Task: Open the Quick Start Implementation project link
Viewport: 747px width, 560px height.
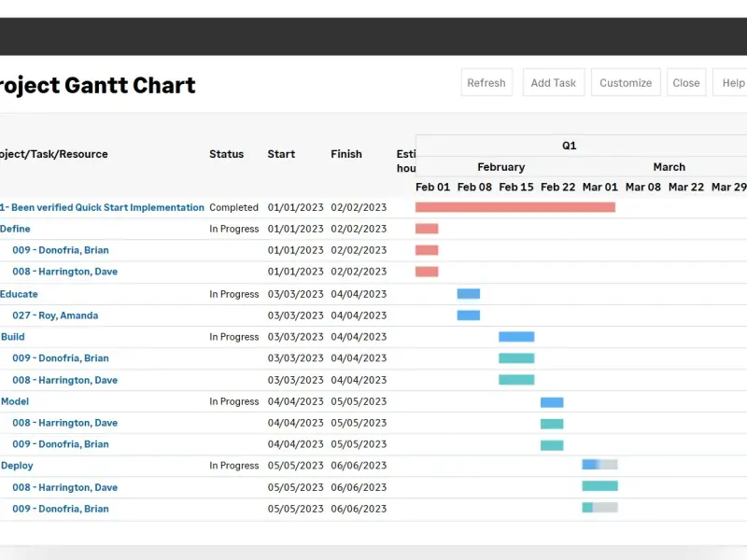Action: pos(103,207)
